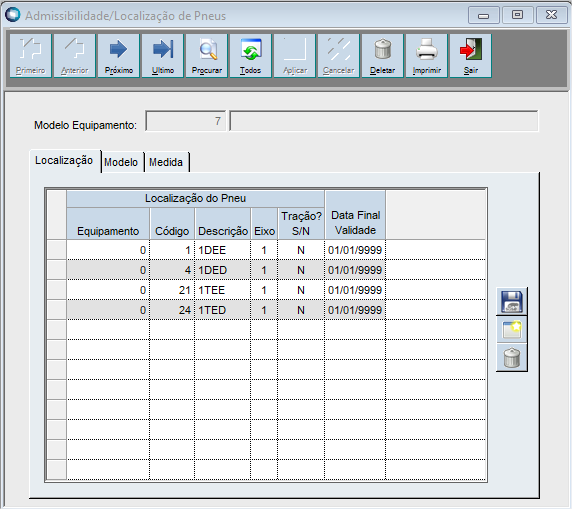Viewport: 572px width, 509px height.
Task: Remove grid row with the small trash icon
Action: (511, 358)
